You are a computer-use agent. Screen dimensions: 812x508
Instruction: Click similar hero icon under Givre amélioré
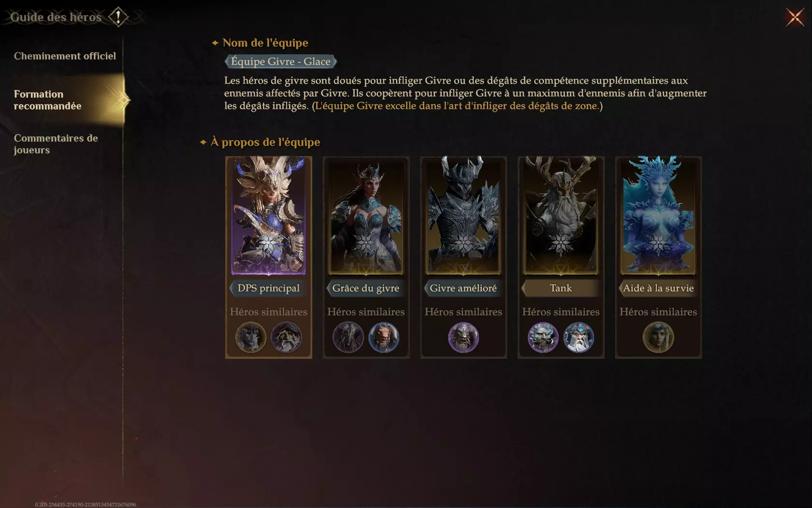click(x=464, y=337)
